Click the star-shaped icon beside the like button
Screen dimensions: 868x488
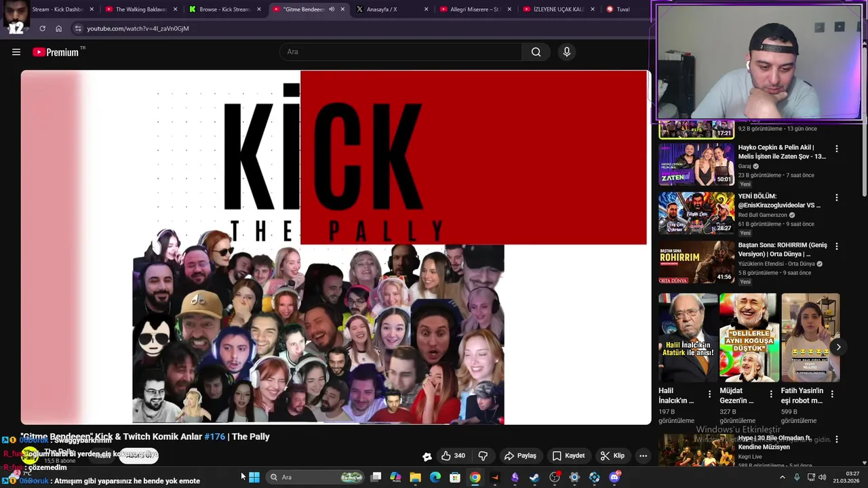click(x=427, y=456)
